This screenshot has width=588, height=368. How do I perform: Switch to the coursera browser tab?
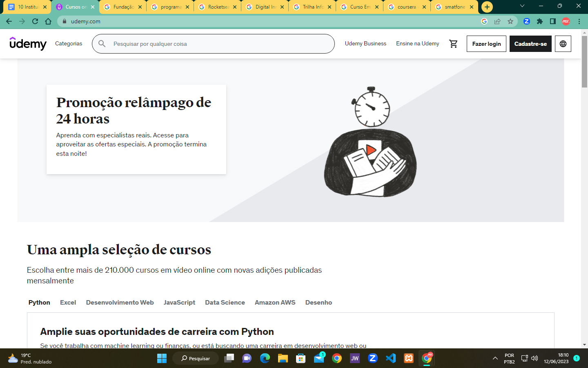pyautogui.click(x=406, y=7)
